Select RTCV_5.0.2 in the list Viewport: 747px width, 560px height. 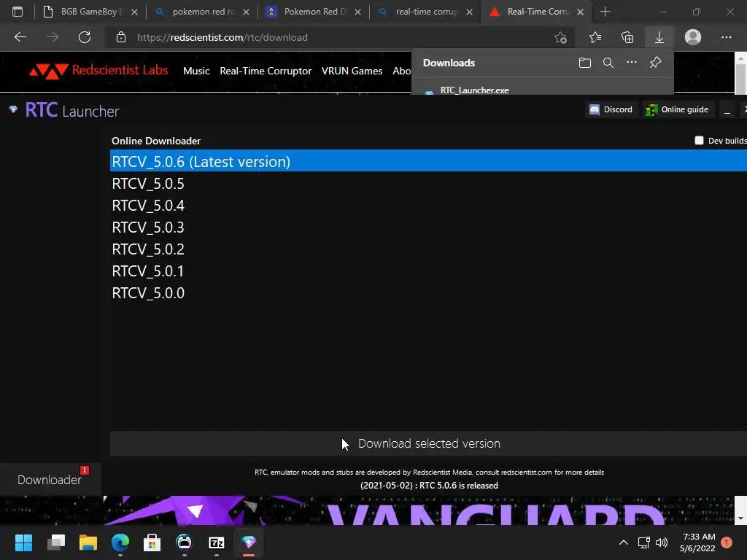coord(428,249)
